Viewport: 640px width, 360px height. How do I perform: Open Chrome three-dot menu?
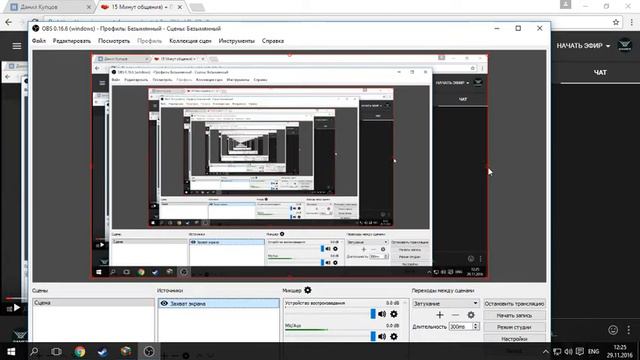631,22
